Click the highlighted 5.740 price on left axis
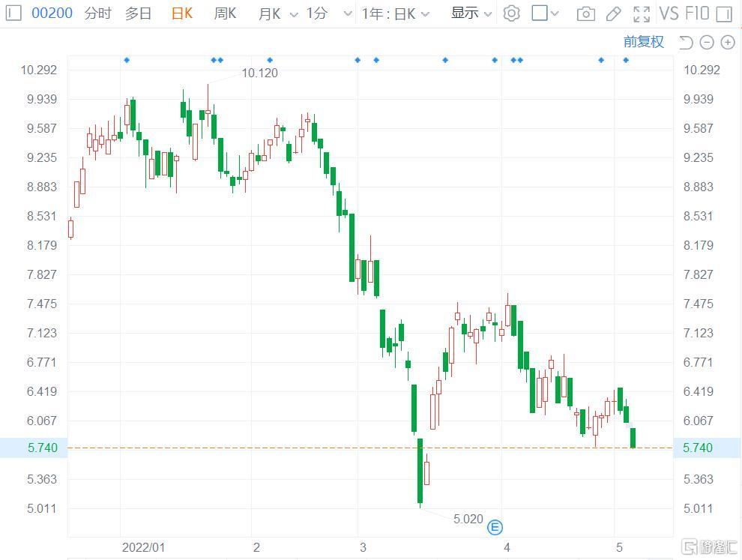 click(x=43, y=448)
